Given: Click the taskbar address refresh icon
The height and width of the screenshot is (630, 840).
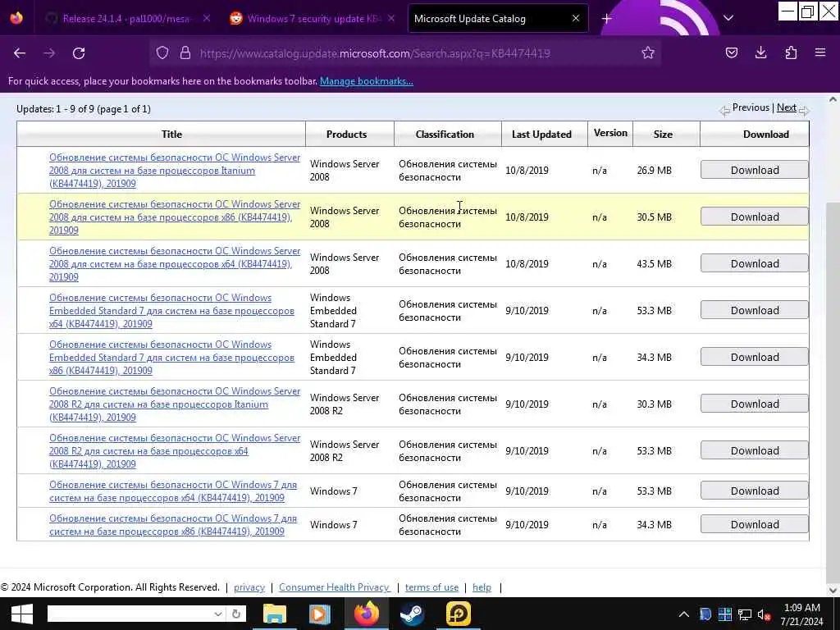Looking at the screenshot, I should pyautogui.click(x=236, y=614).
